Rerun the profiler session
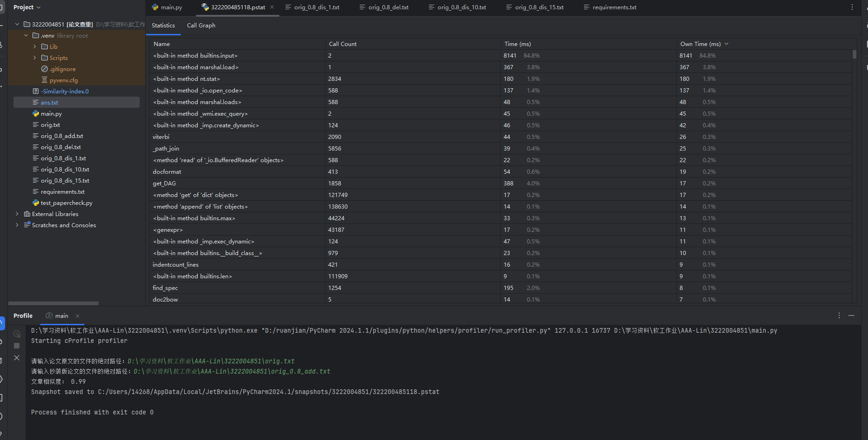 tap(17, 334)
